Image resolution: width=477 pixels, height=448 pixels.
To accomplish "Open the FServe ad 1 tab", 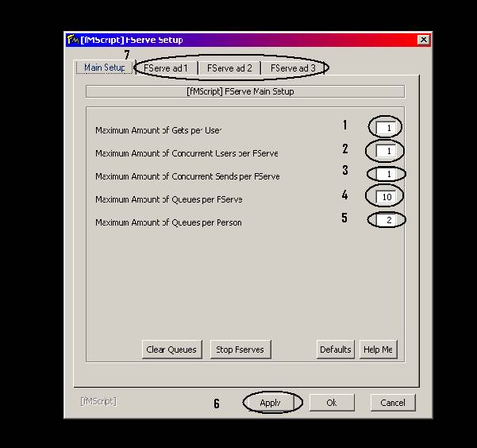I will pyautogui.click(x=166, y=68).
